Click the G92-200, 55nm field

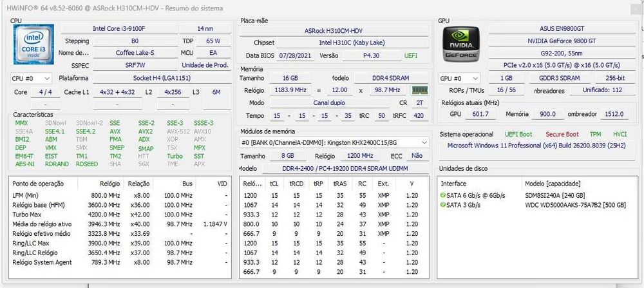click(562, 53)
